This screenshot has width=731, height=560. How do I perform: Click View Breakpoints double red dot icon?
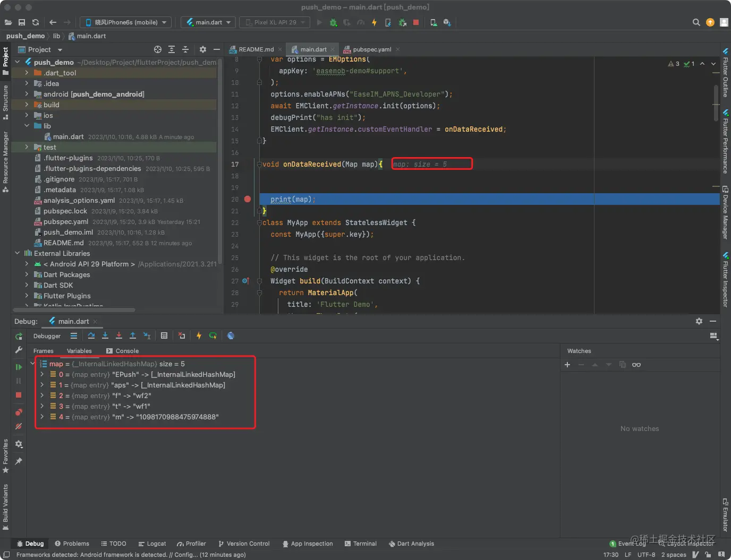pyautogui.click(x=19, y=412)
